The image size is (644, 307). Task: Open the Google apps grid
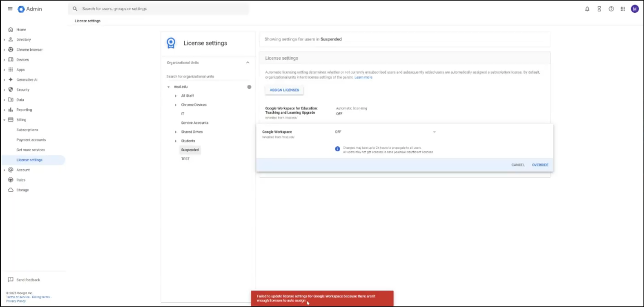pos(623,8)
